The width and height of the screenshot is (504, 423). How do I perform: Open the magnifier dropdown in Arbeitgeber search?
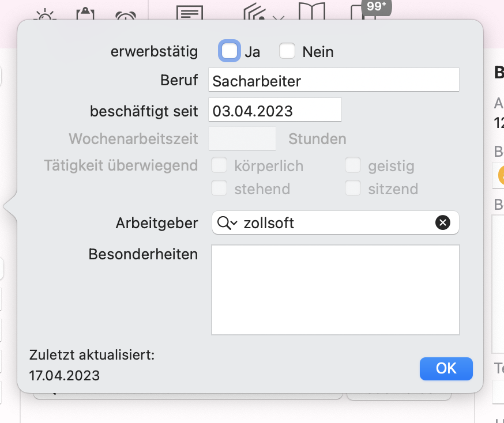(227, 222)
